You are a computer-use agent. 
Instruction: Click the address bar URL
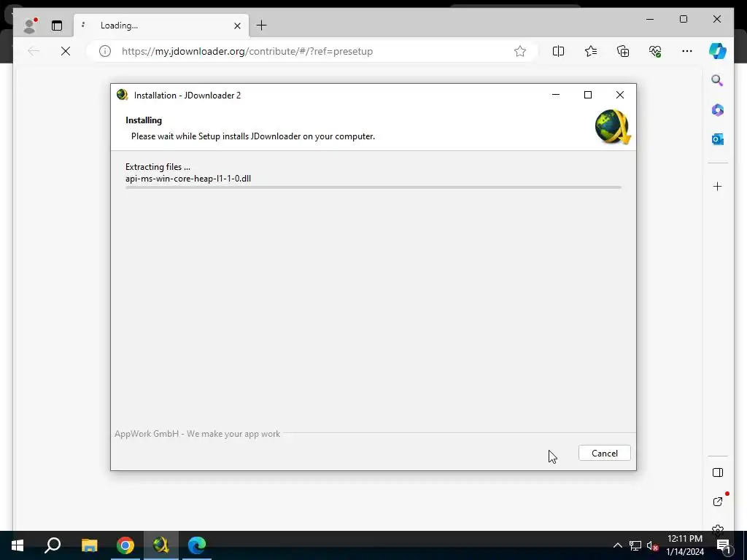(x=247, y=51)
